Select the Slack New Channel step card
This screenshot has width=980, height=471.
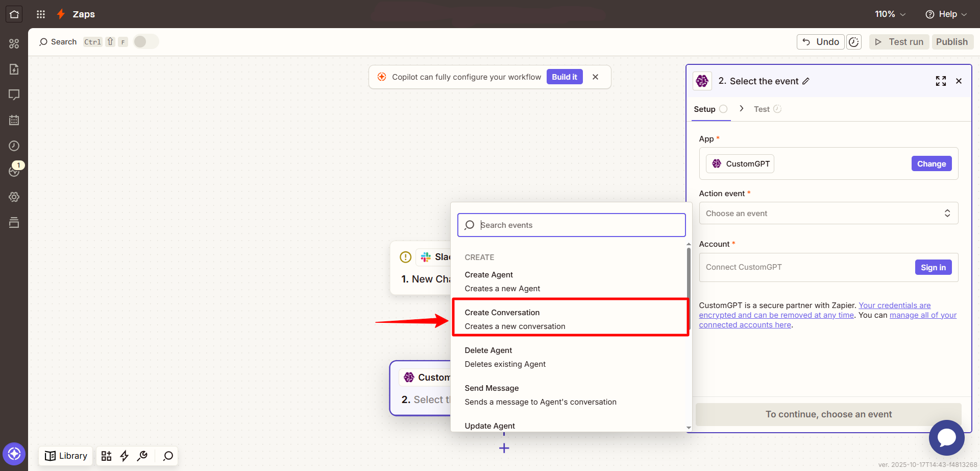tap(421, 268)
